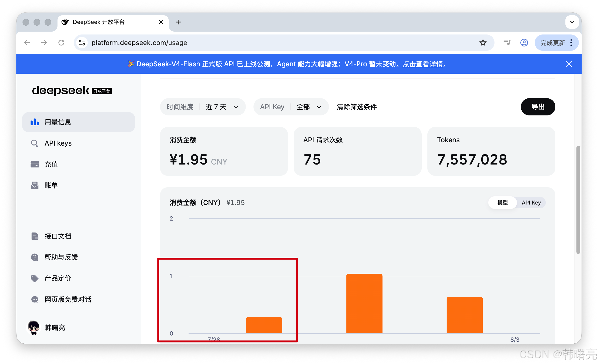Open the 时间维度 近 7 天 dropdown
Screen dimensions: 598x364
click(x=203, y=107)
